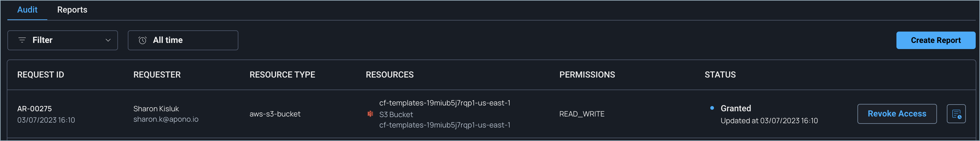Screen dimensions: 980x141
Task: Open the request details log icon
Action: (956, 114)
